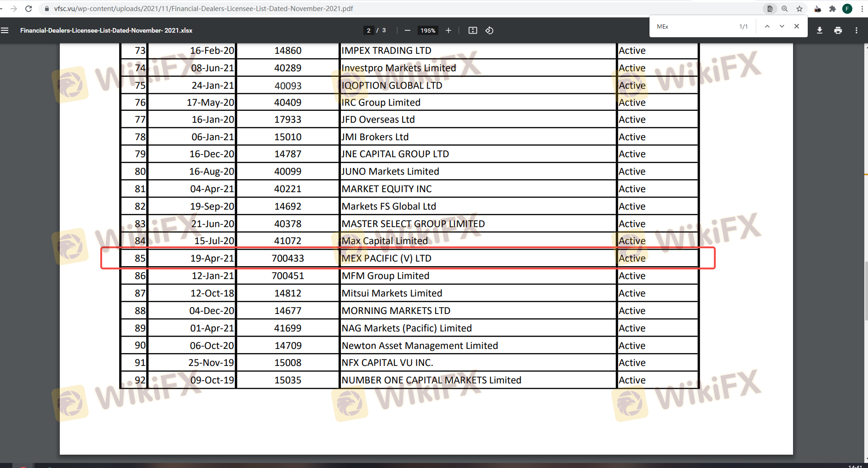Click the 195% zoom level field
Viewport: 868px width, 468px height.
point(428,30)
